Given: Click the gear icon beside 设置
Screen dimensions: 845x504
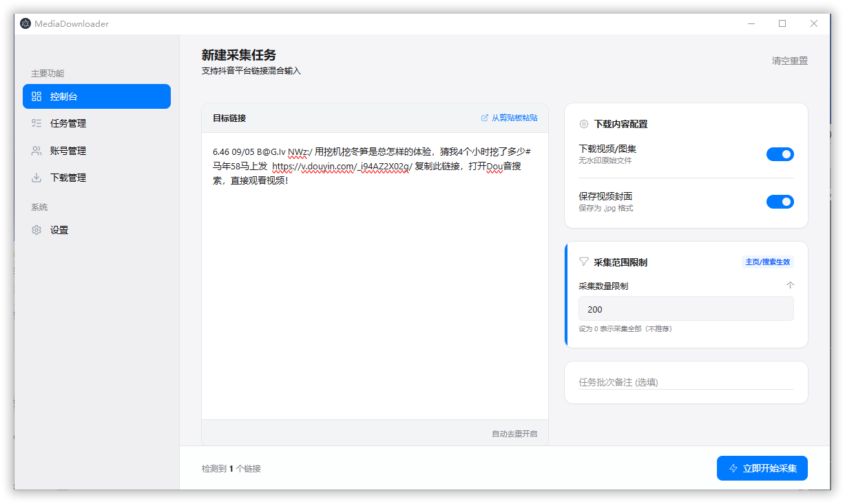Looking at the screenshot, I should pos(37,230).
